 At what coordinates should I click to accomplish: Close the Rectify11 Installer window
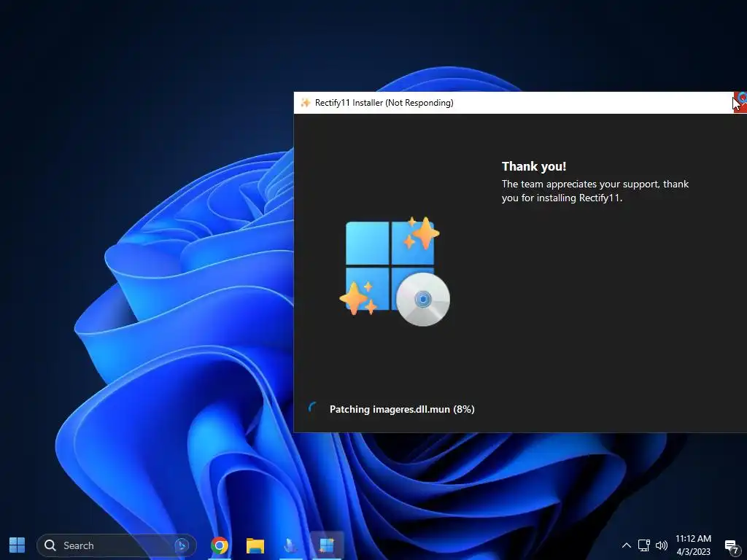(740, 102)
